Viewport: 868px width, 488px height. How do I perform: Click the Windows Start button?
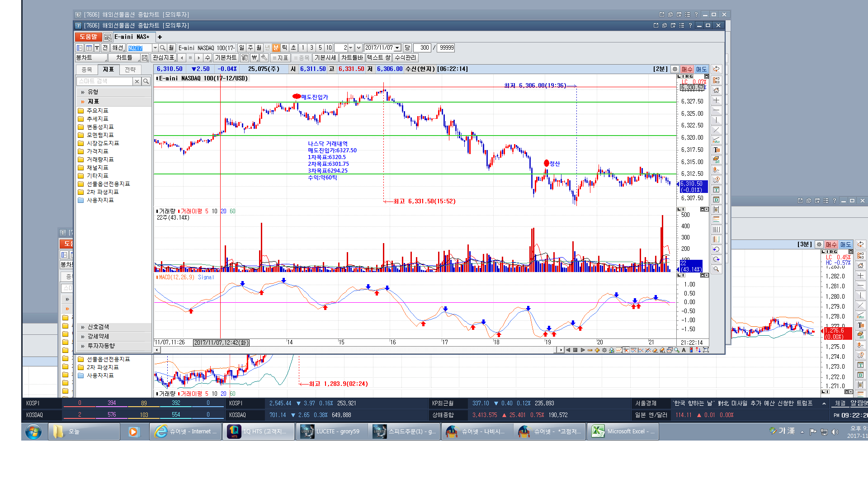click(x=33, y=432)
